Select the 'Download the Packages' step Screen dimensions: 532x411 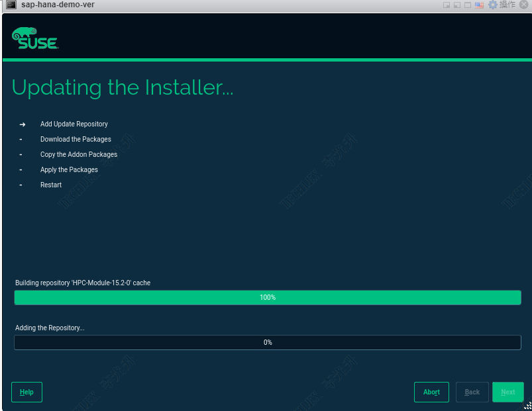pyautogui.click(x=76, y=139)
